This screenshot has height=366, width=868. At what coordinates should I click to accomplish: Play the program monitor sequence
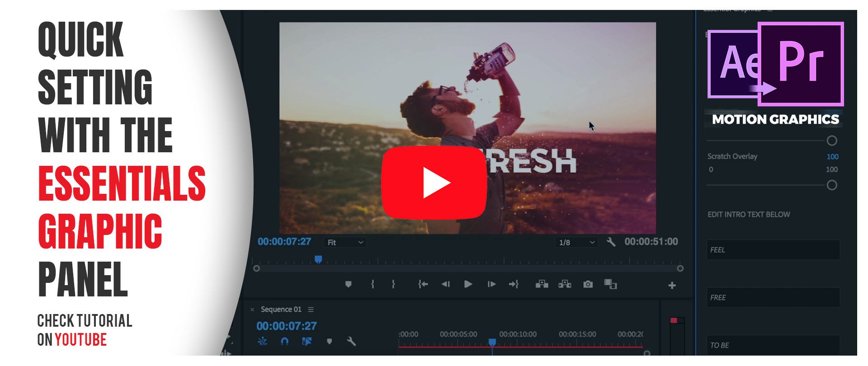click(x=468, y=284)
